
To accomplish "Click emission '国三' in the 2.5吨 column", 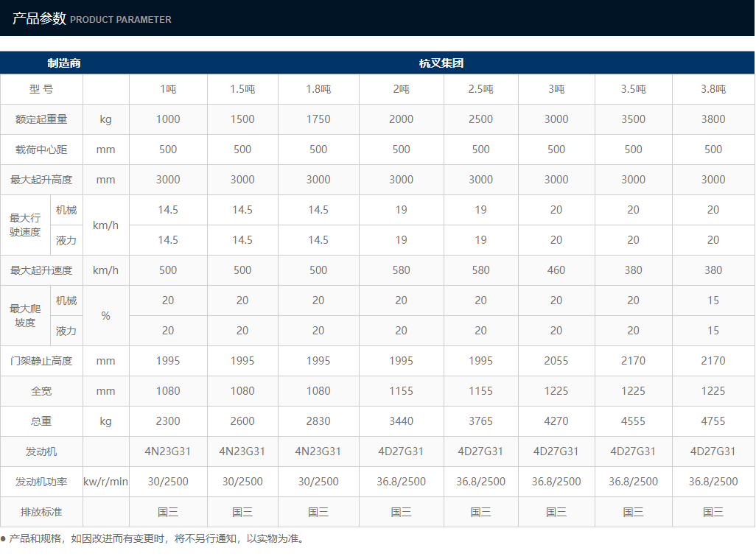I will pyautogui.click(x=480, y=512).
